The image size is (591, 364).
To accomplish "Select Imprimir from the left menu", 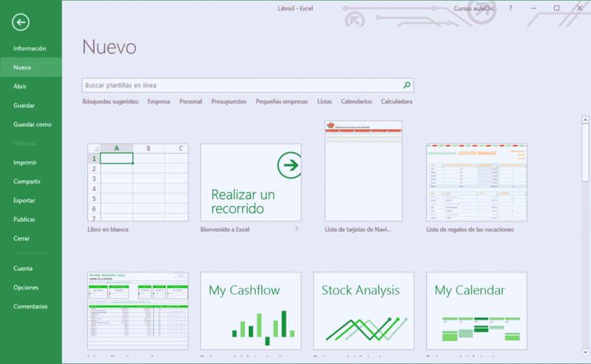I will [25, 162].
